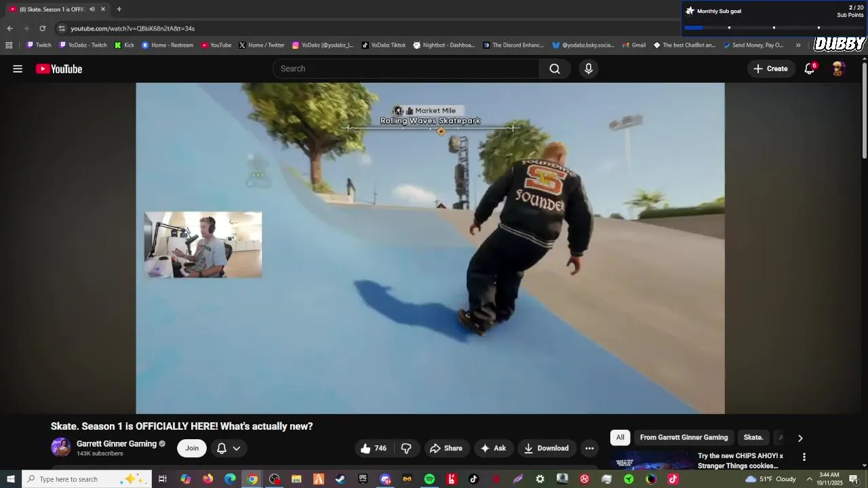Go to the YouTube home logo
The image size is (868, 488).
[59, 68]
